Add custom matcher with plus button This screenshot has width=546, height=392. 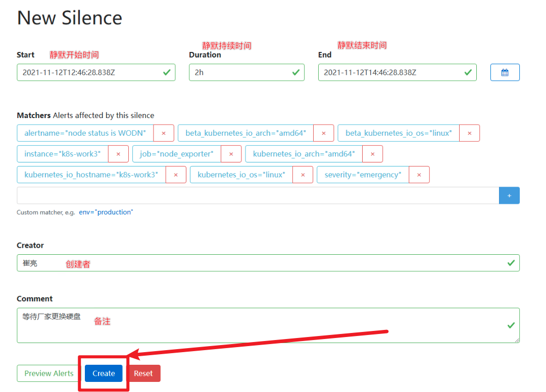tap(509, 195)
